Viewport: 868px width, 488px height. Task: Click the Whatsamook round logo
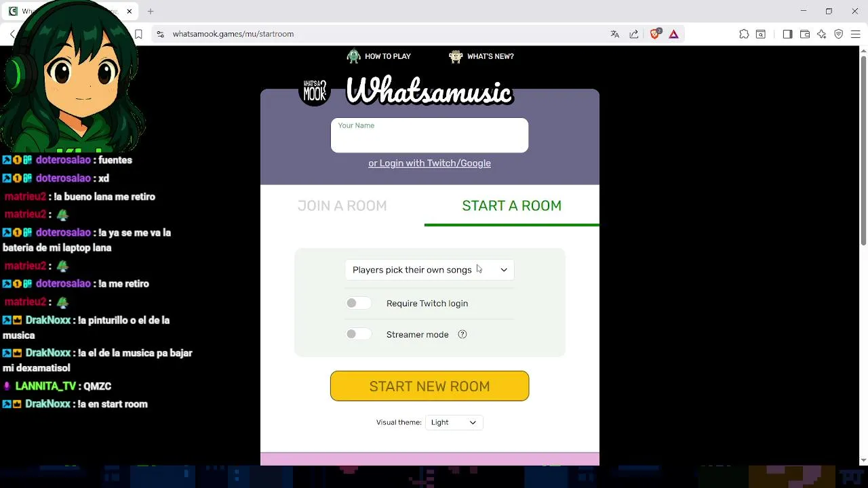315,91
